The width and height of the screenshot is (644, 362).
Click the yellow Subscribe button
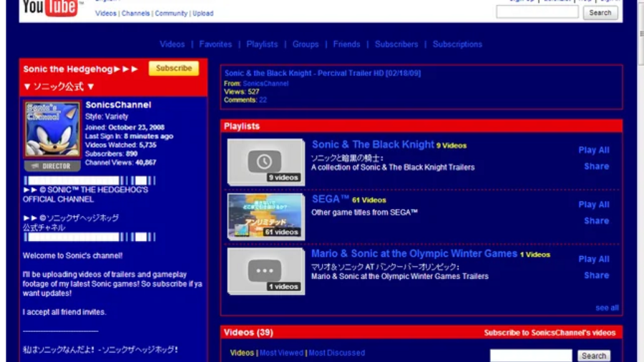click(x=174, y=68)
